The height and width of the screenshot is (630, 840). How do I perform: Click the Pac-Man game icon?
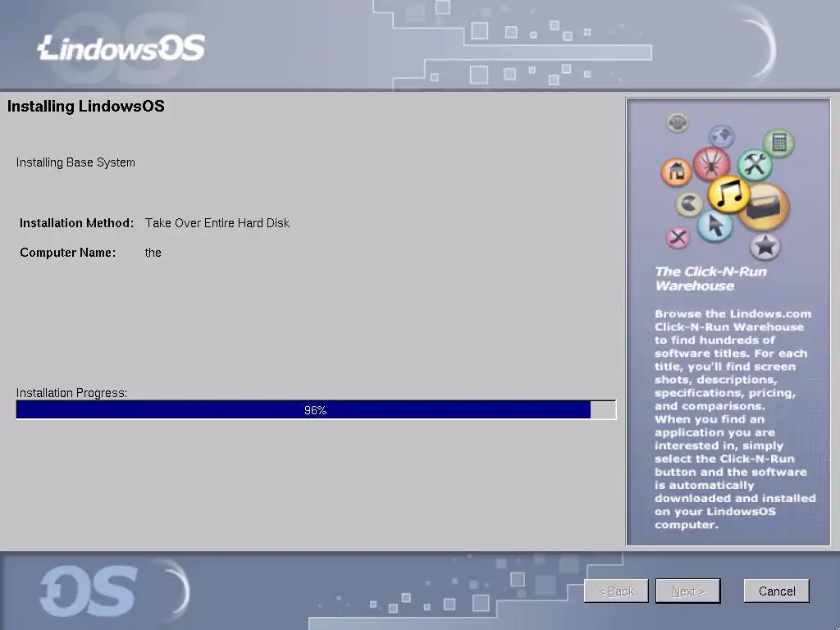[689, 204]
